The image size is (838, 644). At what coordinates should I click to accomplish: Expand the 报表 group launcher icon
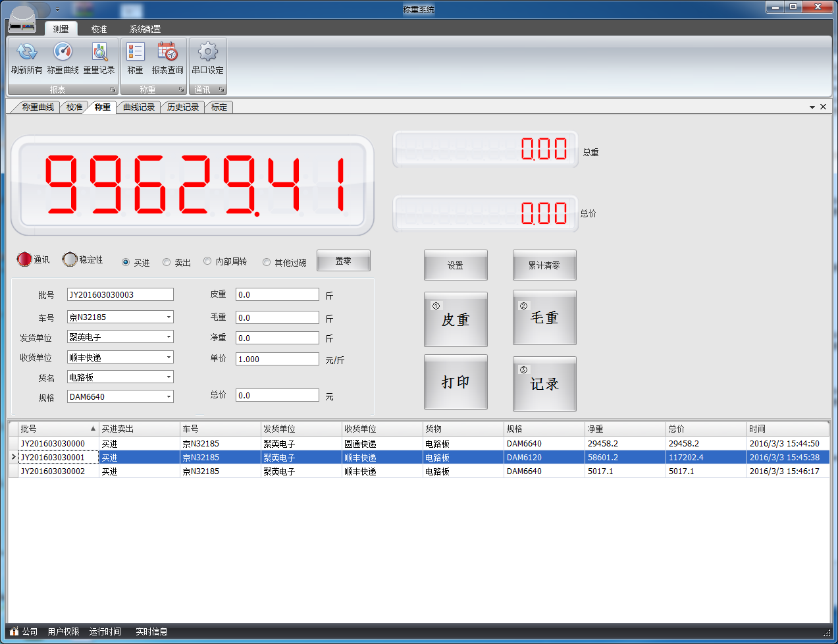(113, 90)
